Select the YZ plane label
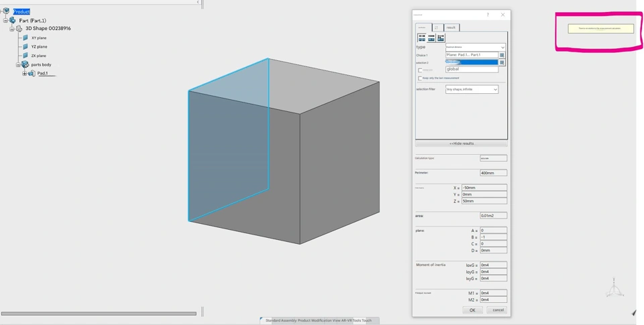 (39, 47)
